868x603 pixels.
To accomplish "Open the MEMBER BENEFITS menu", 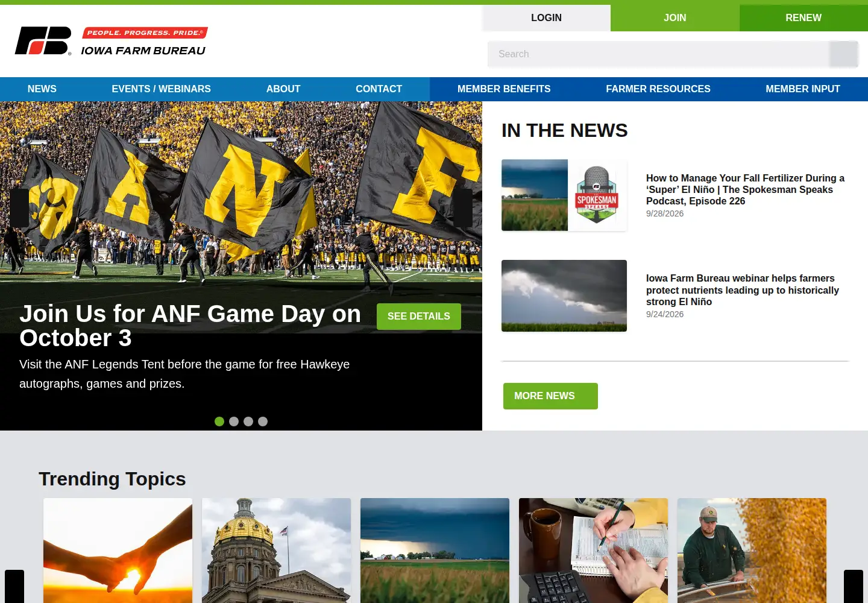I will coord(504,89).
